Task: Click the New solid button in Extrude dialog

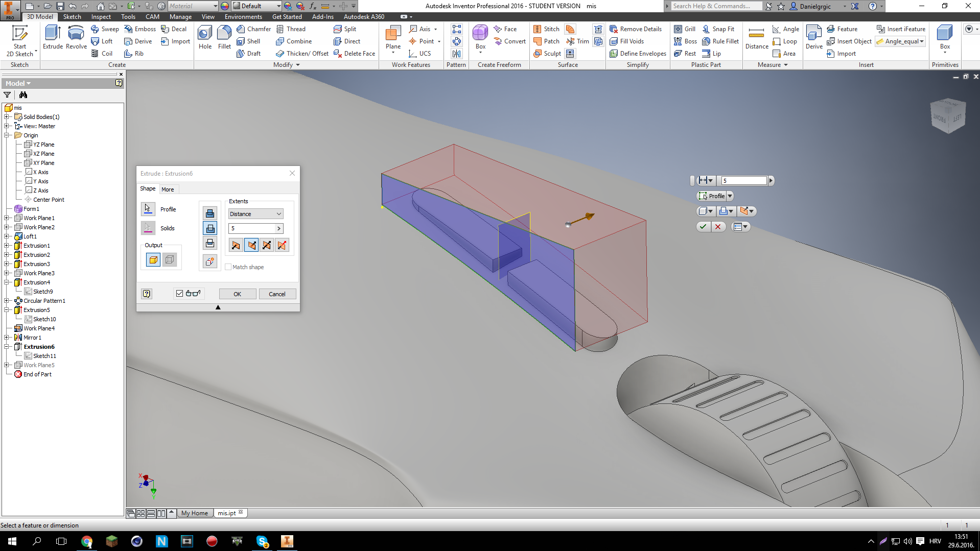Action: (210, 261)
